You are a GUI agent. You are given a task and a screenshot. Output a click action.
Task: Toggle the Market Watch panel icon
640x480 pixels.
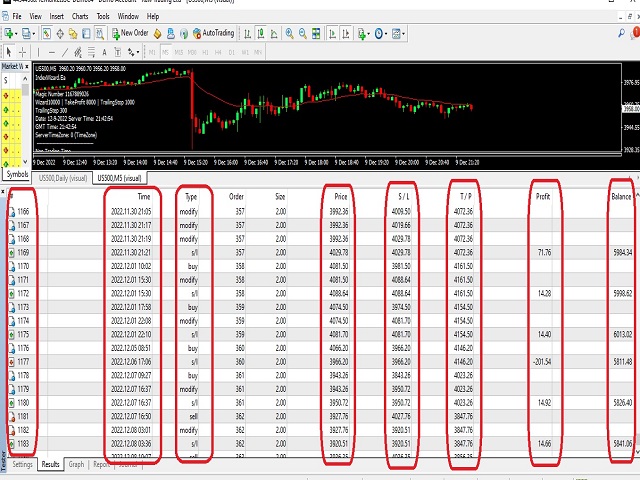click(46, 33)
